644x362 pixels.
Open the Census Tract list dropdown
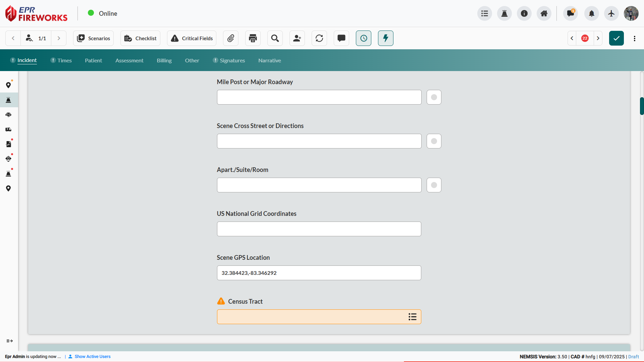[412, 317]
